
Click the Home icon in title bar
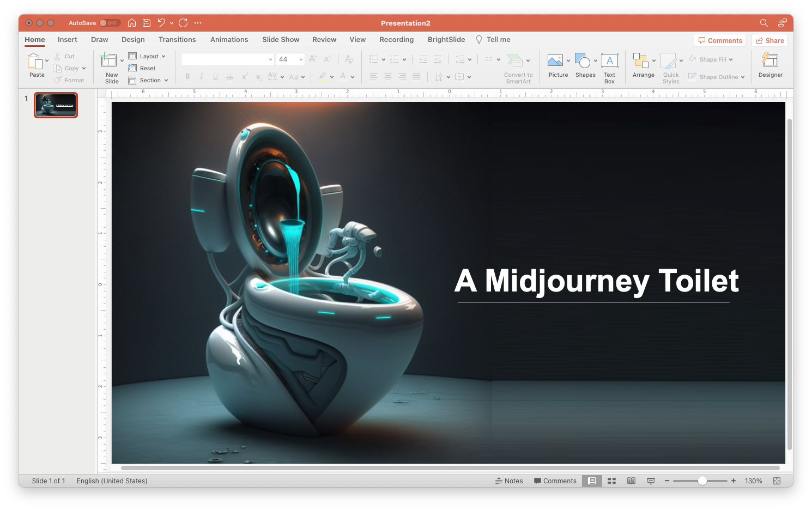point(132,23)
